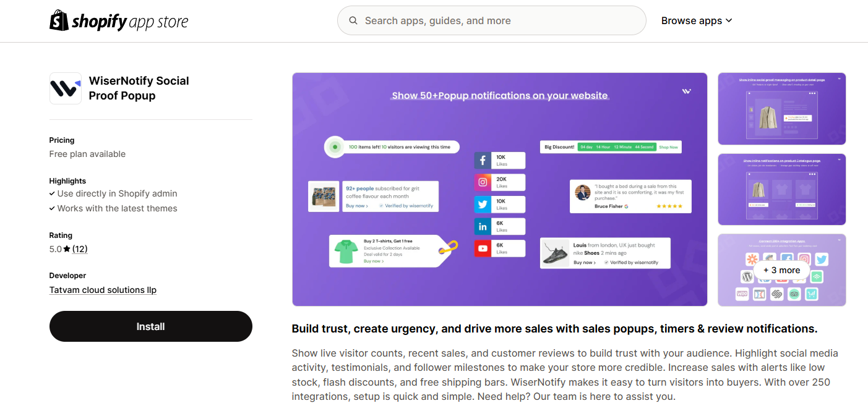Click the Instagram likes icon in the preview
868x411 pixels.
[x=483, y=182]
